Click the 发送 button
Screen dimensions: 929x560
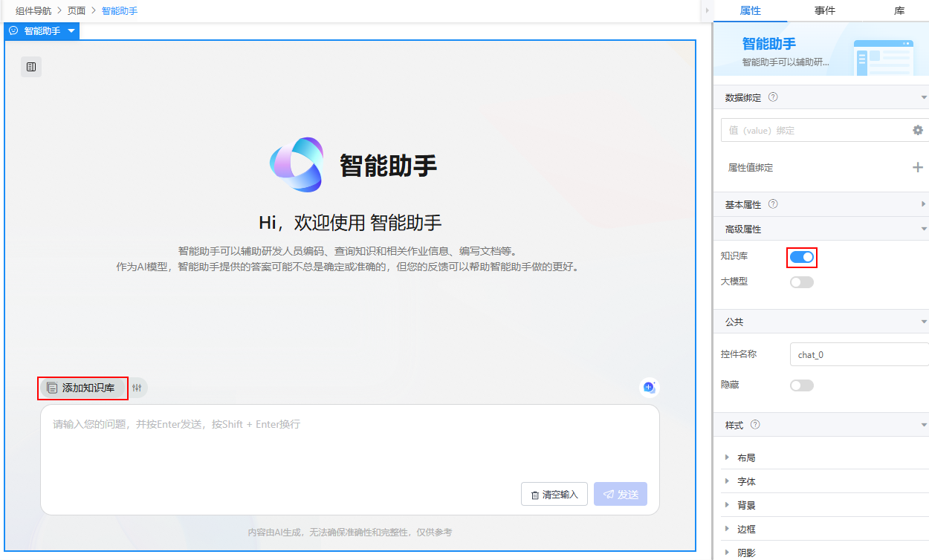[x=621, y=495]
